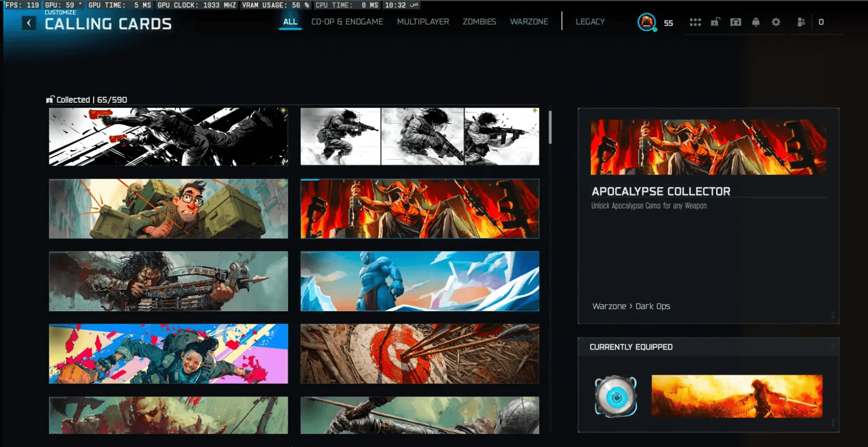Click the 'CALLING CARDS' page title
Viewport: 868px width, 447px height.
click(108, 24)
